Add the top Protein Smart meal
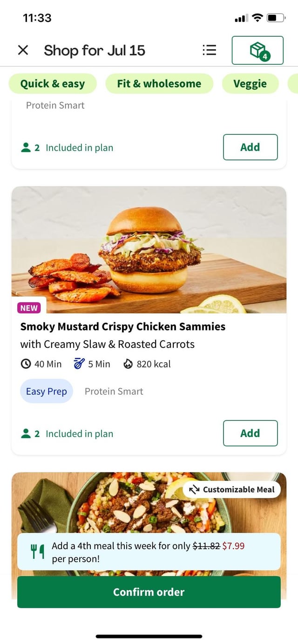Image resolution: width=298 pixels, height=644 pixels. coord(250,147)
